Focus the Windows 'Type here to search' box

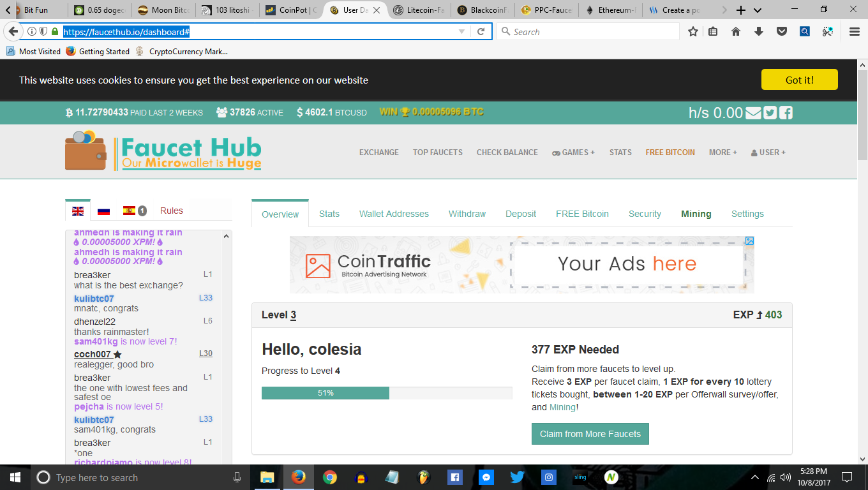coord(142,477)
